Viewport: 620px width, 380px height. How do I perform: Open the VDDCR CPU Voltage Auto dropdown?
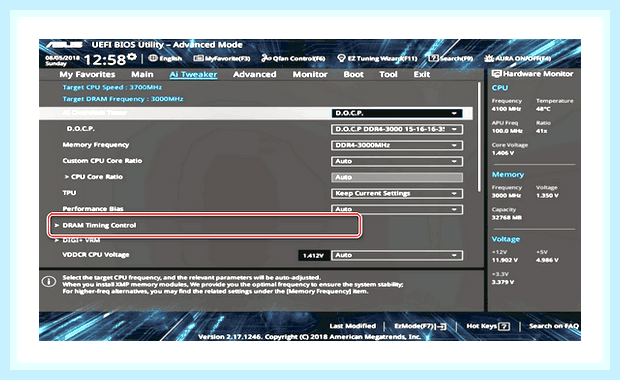tap(397, 255)
